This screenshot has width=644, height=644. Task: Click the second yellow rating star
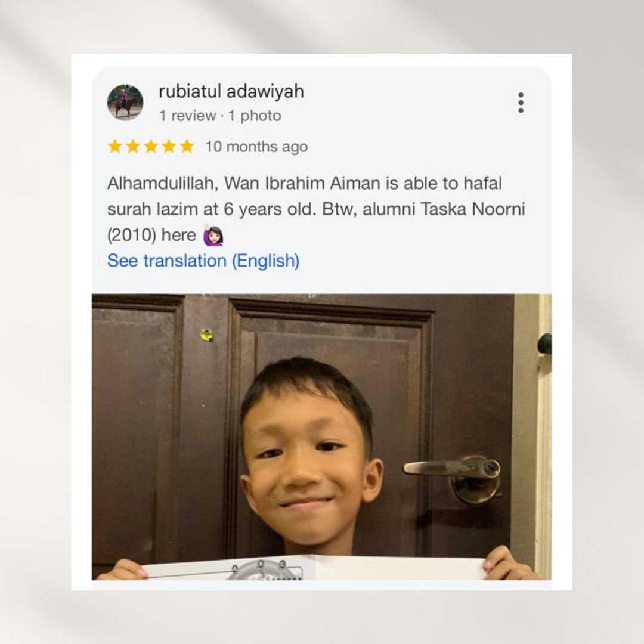(x=133, y=146)
